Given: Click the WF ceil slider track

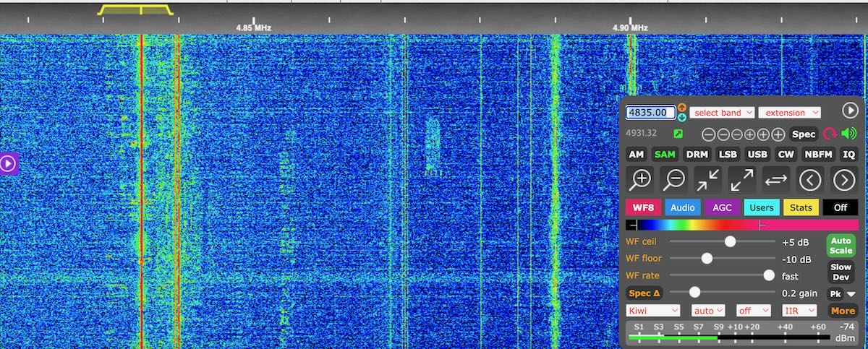Looking at the screenshot, I should coord(722,241).
